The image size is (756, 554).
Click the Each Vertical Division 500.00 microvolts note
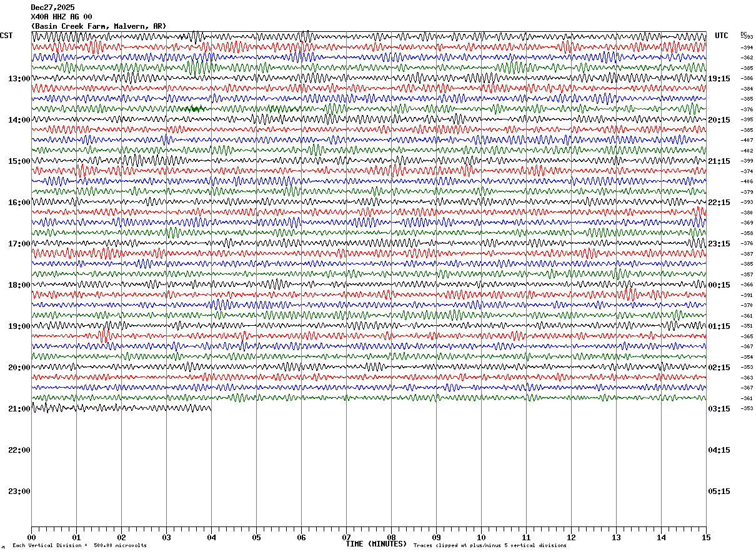point(79,545)
